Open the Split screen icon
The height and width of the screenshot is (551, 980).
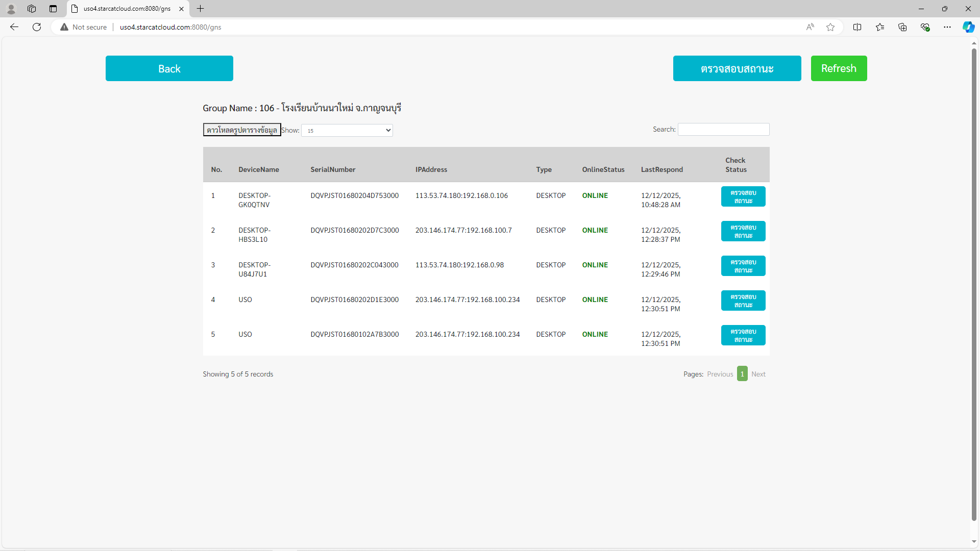tap(857, 27)
